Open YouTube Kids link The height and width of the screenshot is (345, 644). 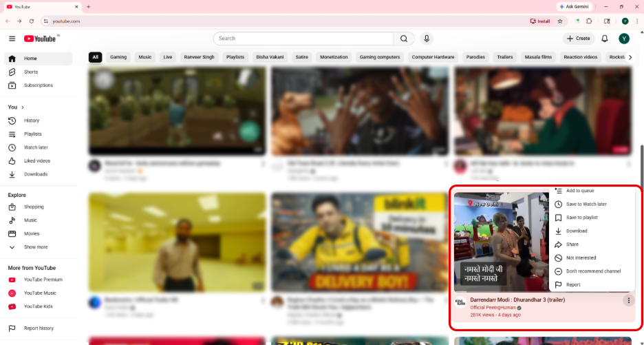(39, 306)
